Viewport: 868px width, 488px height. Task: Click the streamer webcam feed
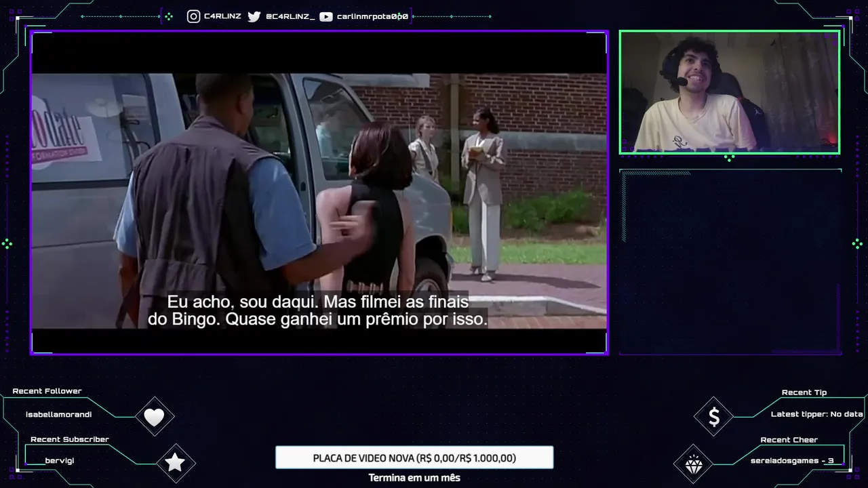pyautogui.click(x=729, y=92)
